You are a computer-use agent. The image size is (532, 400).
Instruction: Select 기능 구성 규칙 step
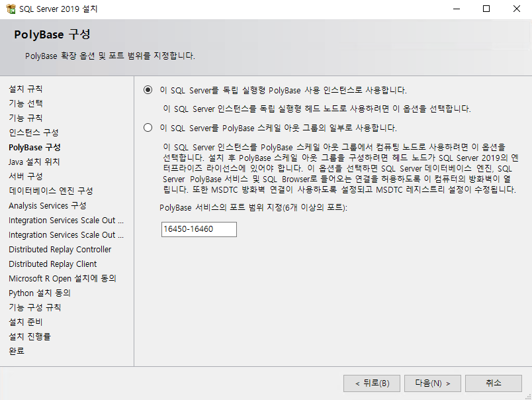coord(35,307)
